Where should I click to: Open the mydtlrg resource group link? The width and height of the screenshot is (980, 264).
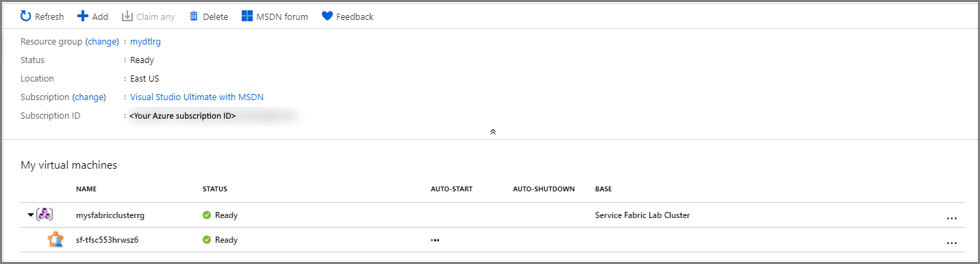point(145,42)
